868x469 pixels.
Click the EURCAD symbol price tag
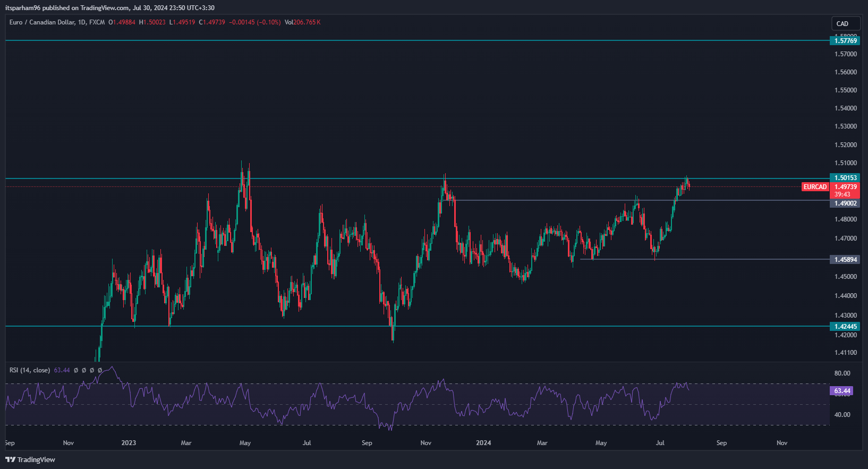(x=815, y=187)
